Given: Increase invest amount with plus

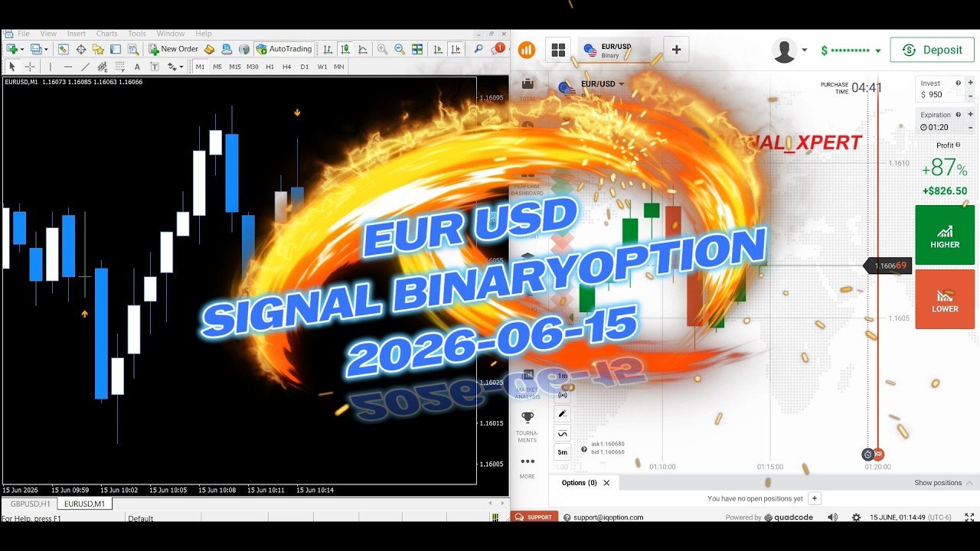Looking at the screenshot, I should pos(970,83).
